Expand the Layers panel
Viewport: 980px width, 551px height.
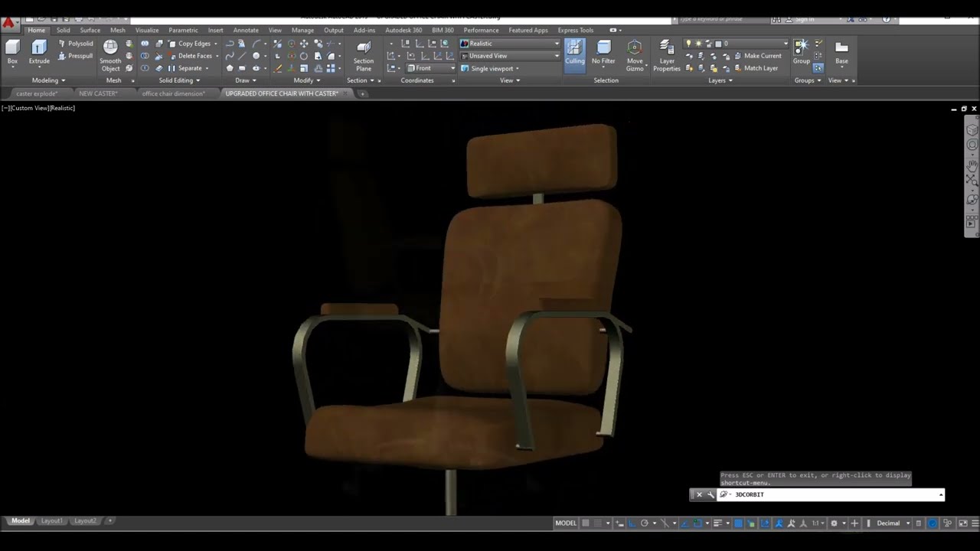point(720,80)
